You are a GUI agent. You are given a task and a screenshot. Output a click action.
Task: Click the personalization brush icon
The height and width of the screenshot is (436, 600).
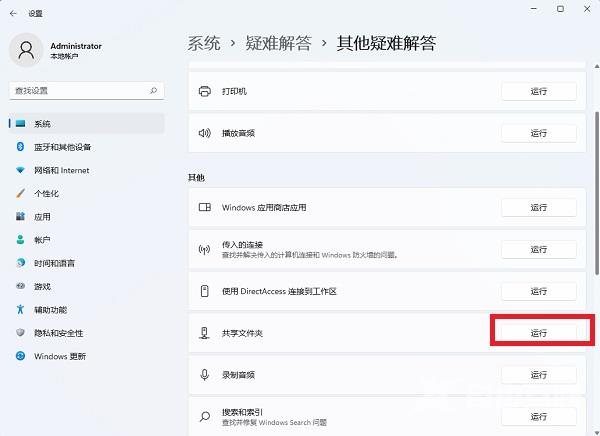pyautogui.click(x=20, y=193)
